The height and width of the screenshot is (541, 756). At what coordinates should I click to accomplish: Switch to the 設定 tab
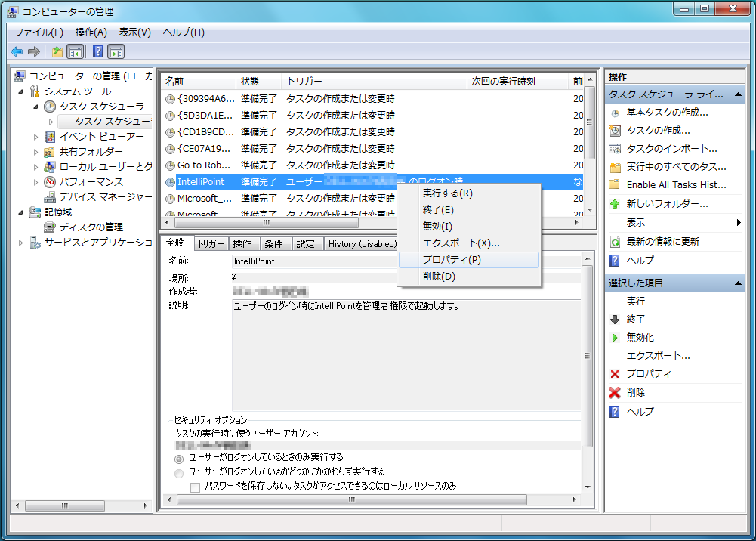pos(306,244)
